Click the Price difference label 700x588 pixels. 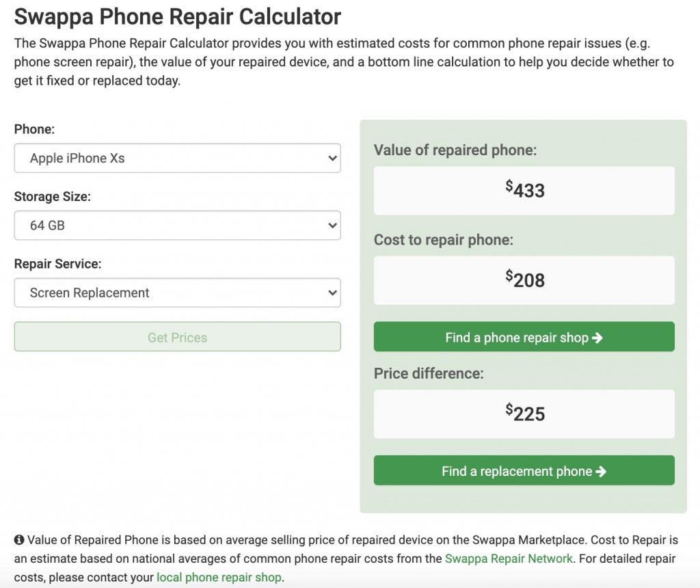[429, 373]
